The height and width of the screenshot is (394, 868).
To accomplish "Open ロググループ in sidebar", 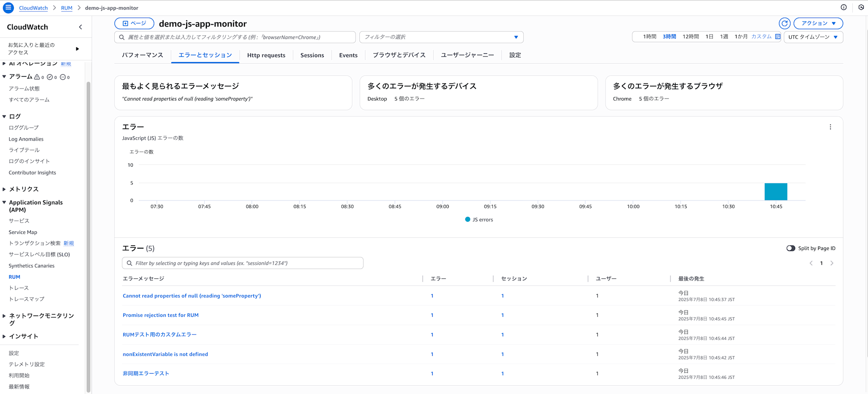I will (x=24, y=128).
